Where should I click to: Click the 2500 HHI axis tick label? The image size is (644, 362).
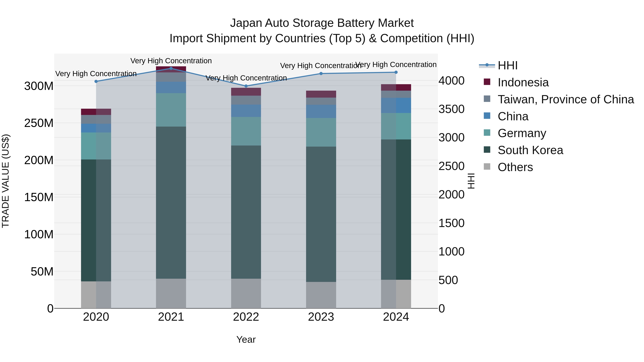click(452, 166)
